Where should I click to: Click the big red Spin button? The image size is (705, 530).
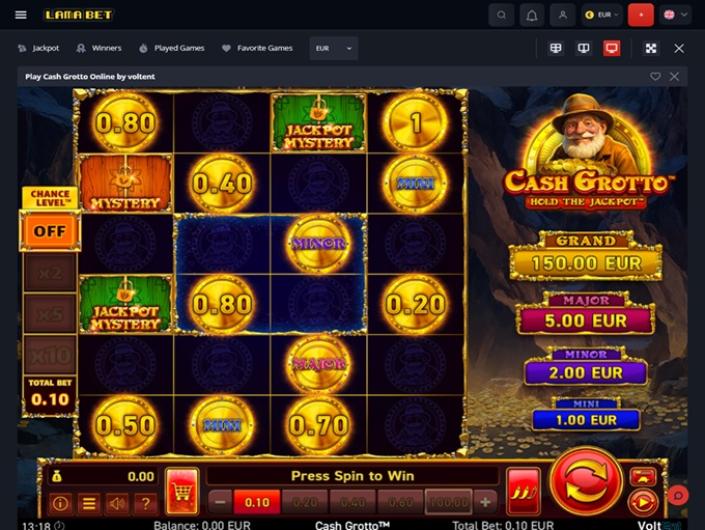586,481
